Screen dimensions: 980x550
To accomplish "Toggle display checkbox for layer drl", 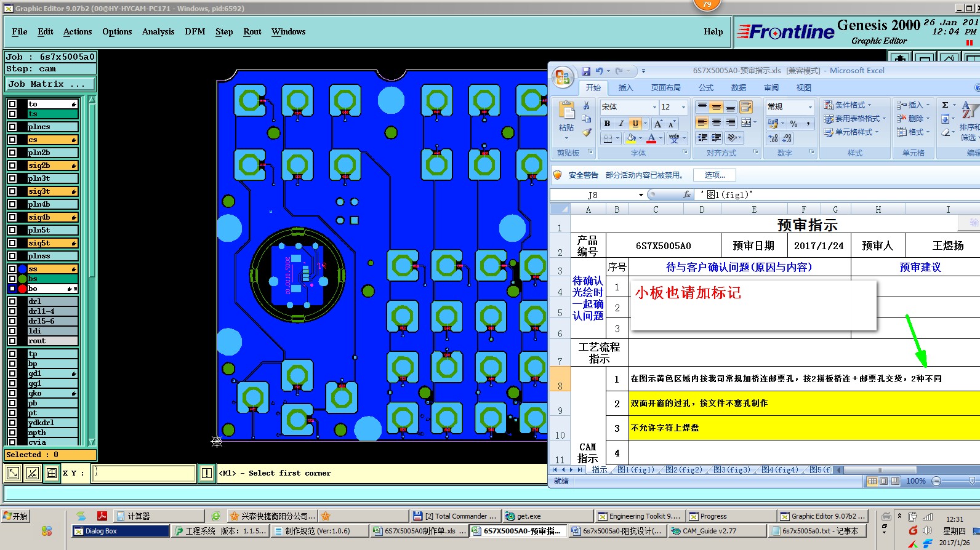I will pos(12,301).
